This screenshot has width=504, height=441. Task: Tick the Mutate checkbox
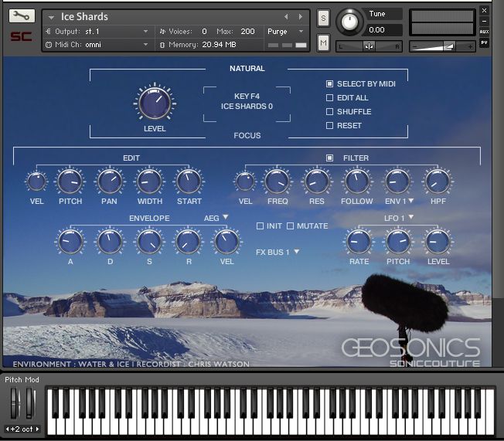click(x=291, y=226)
